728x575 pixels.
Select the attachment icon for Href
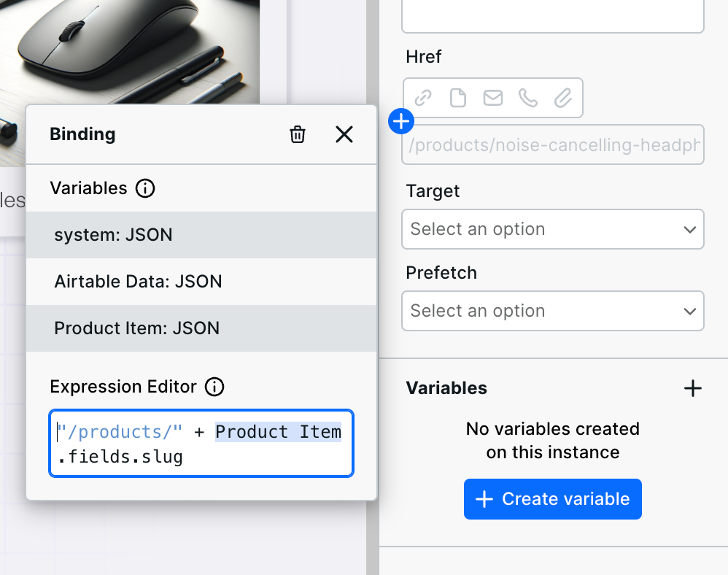click(x=563, y=98)
